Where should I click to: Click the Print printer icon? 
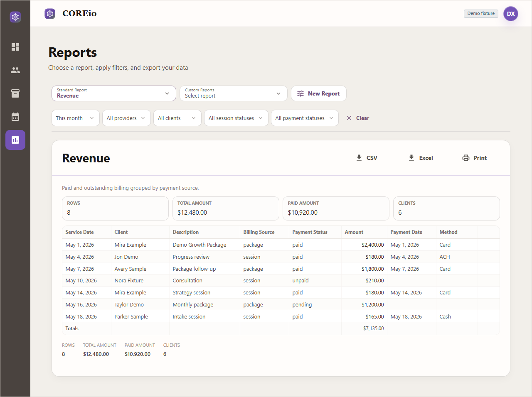466,158
